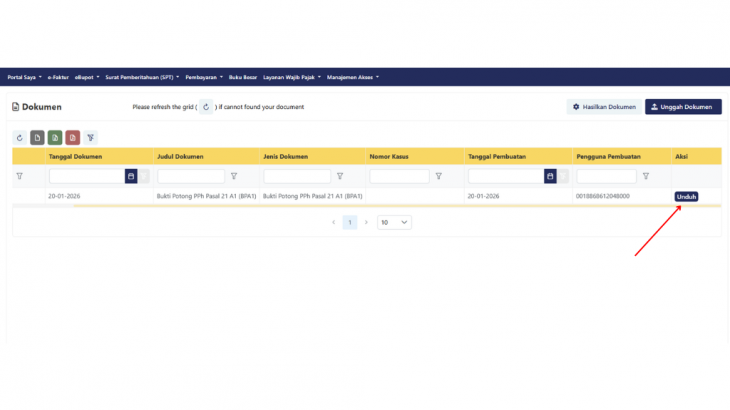Click filter icon next to Pengguna Pembuatan field
Image resolution: width=730 pixels, height=410 pixels.
pyautogui.click(x=646, y=176)
